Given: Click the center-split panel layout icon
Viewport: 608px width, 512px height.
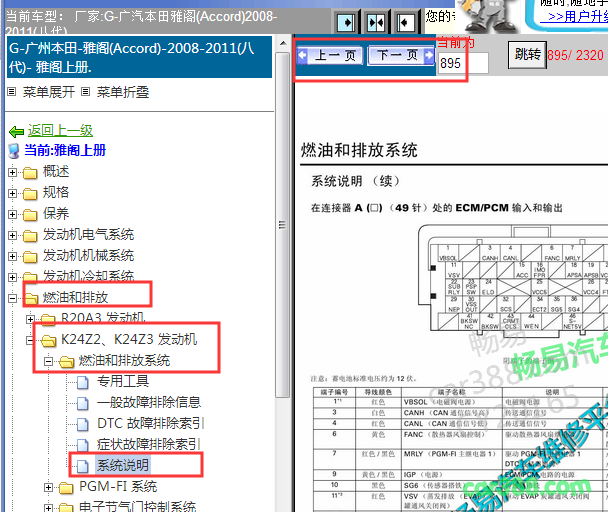Looking at the screenshot, I should (x=376, y=22).
